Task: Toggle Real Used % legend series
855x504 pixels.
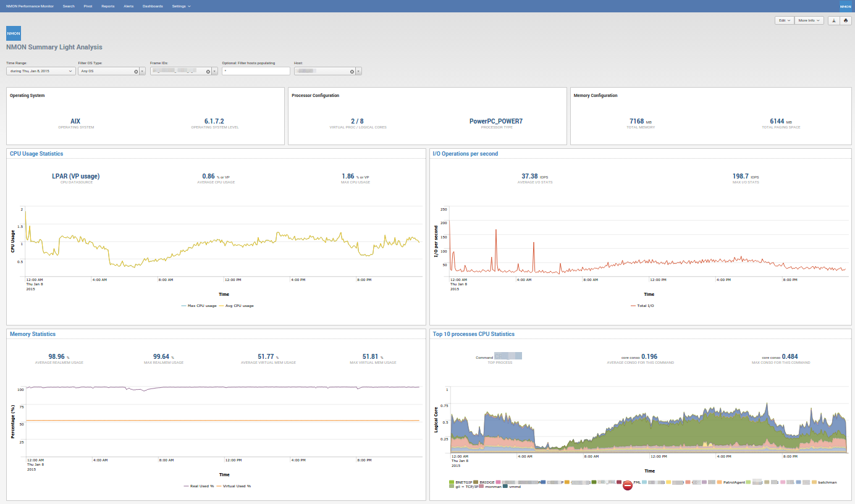Action: (199, 486)
